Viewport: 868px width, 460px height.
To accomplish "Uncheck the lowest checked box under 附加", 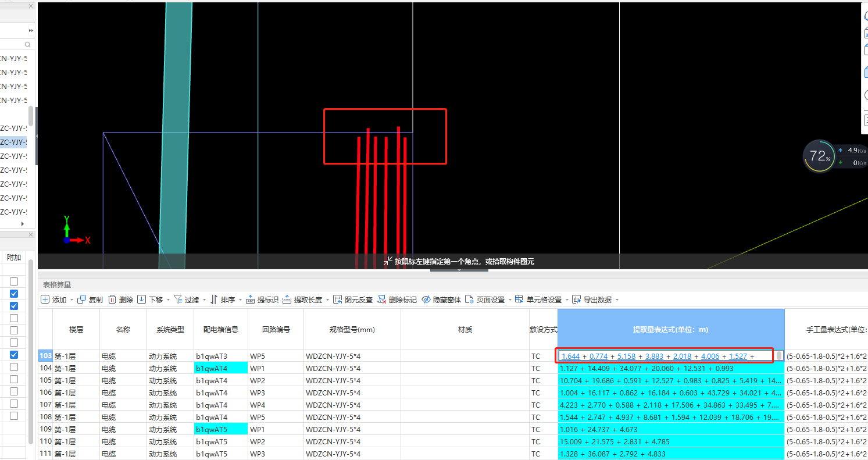I will point(14,355).
